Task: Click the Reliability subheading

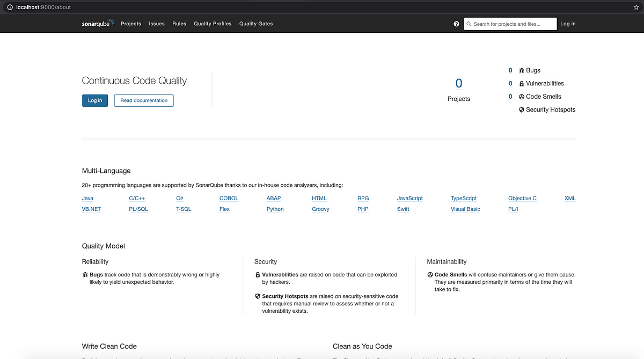Action: tap(95, 262)
